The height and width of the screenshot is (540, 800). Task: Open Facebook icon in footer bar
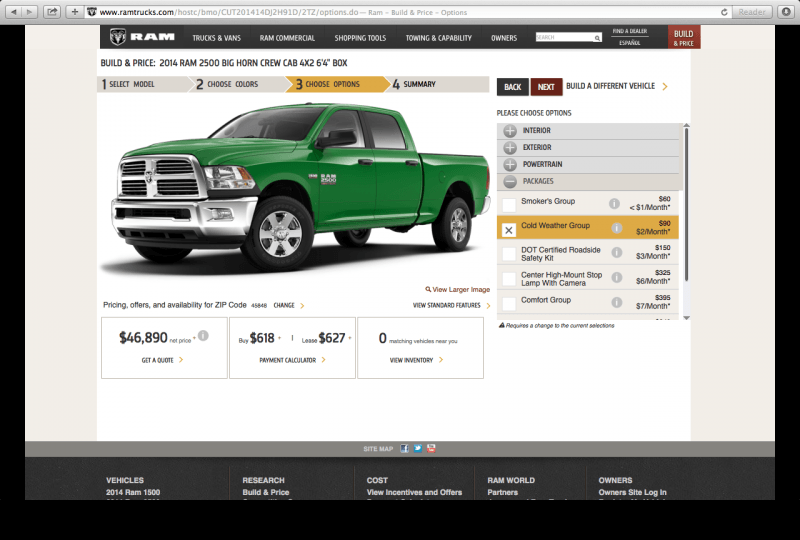(404, 449)
